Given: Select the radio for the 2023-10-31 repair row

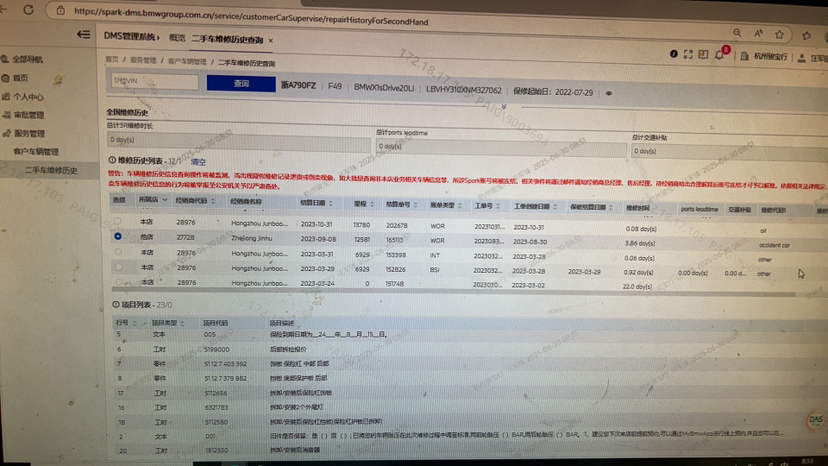Looking at the screenshot, I should (118, 221).
